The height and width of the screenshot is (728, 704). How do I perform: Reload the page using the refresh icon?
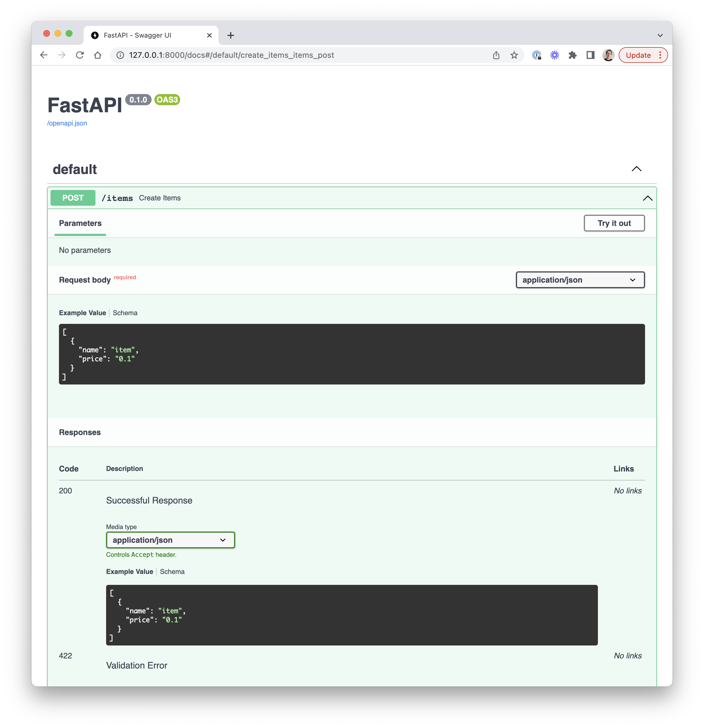(x=80, y=55)
